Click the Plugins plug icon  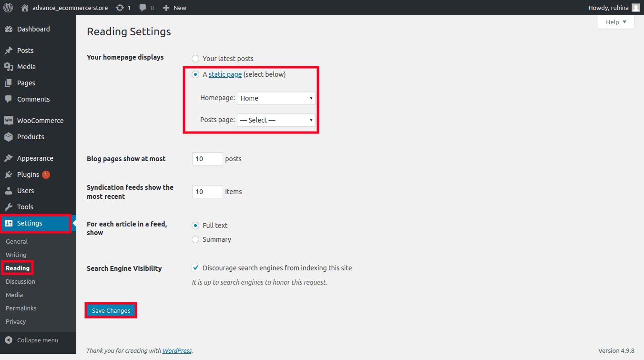9,175
